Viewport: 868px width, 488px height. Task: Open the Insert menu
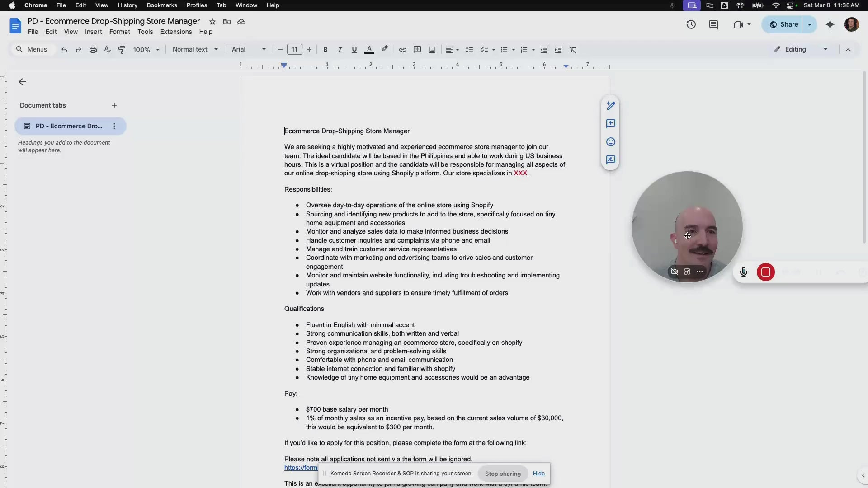tap(93, 32)
